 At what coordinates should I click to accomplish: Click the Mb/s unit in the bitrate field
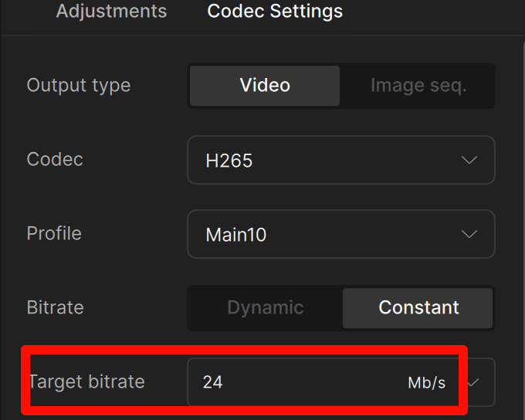click(x=426, y=382)
